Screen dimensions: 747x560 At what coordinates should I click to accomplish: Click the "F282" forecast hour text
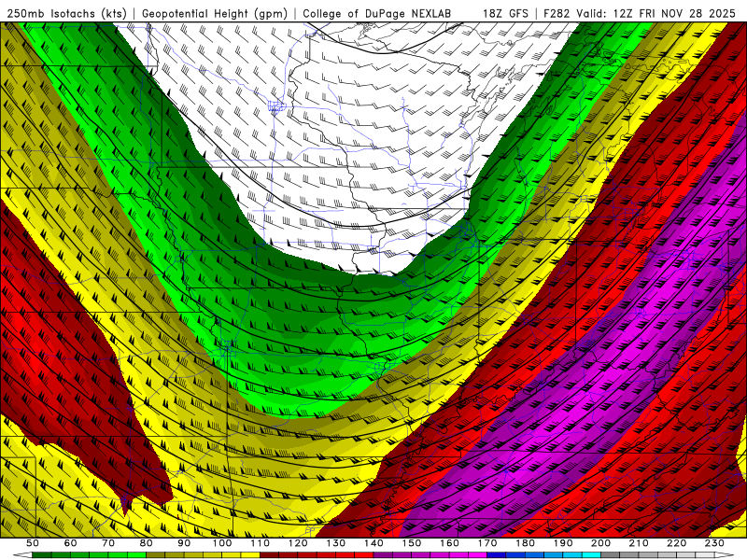pos(557,13)
